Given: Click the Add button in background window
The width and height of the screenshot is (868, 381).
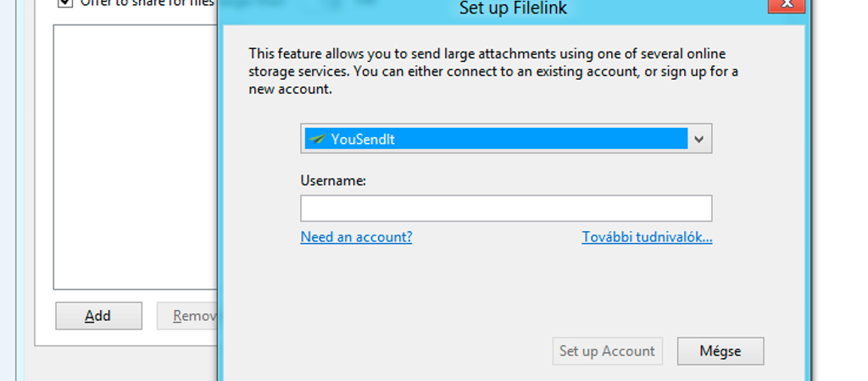Looking at the screenshot, I should 98,316.
